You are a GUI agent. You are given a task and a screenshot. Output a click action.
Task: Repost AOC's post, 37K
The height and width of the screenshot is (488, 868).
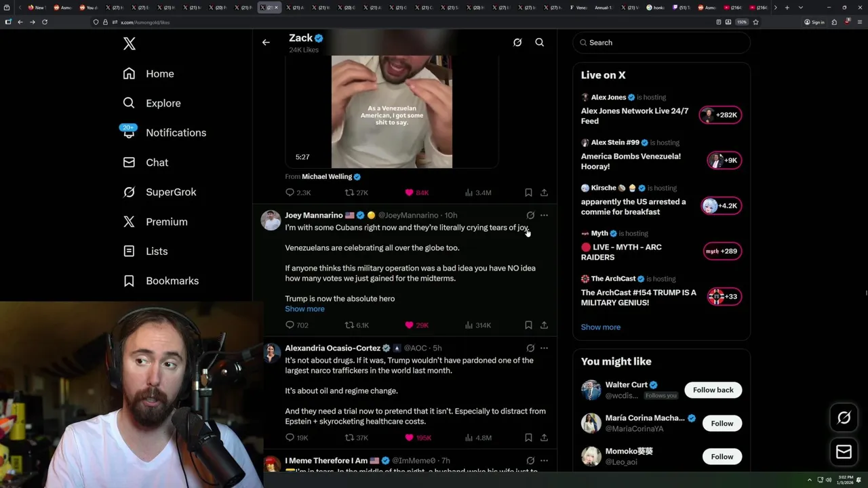[x=357, y=438]
